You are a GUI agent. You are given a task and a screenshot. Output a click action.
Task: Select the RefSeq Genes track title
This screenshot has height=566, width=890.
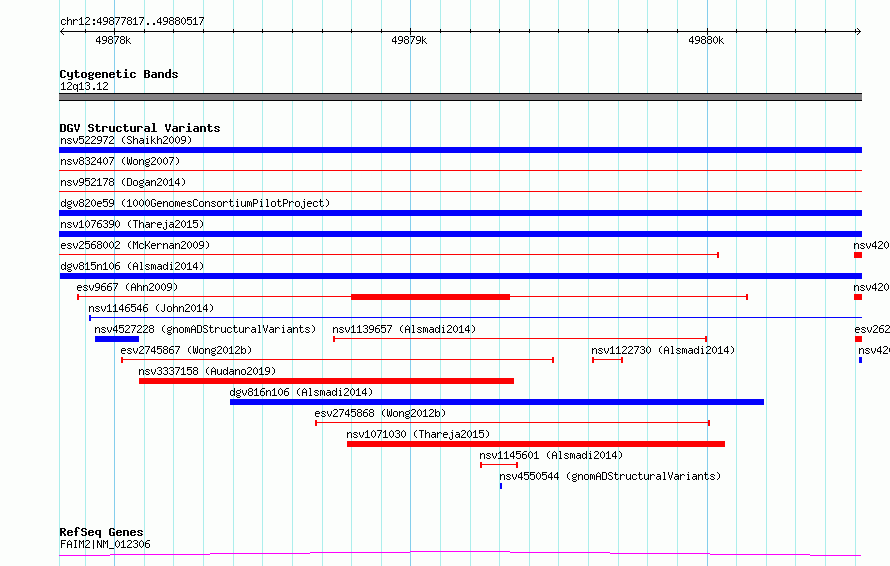tap(102, 532)
